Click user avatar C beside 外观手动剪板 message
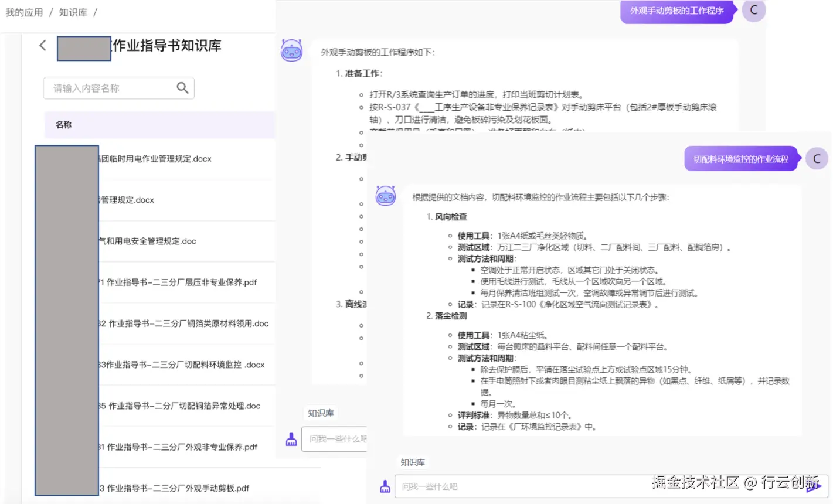 (754, 10)
